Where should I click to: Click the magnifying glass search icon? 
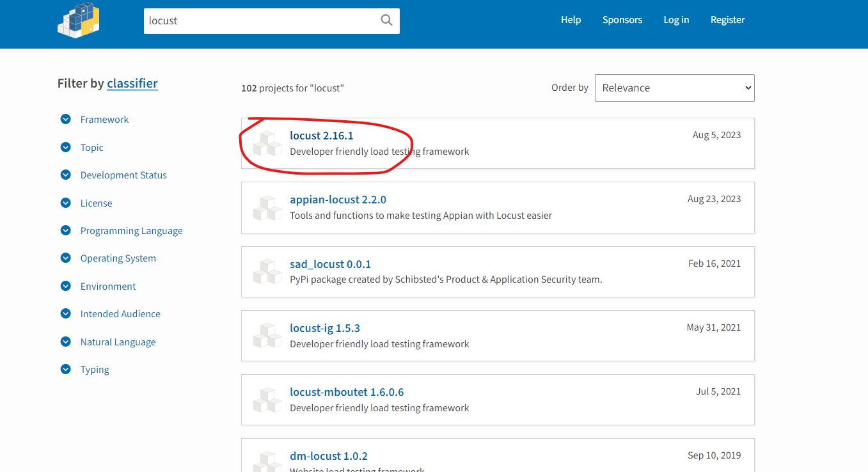[386, 20]
